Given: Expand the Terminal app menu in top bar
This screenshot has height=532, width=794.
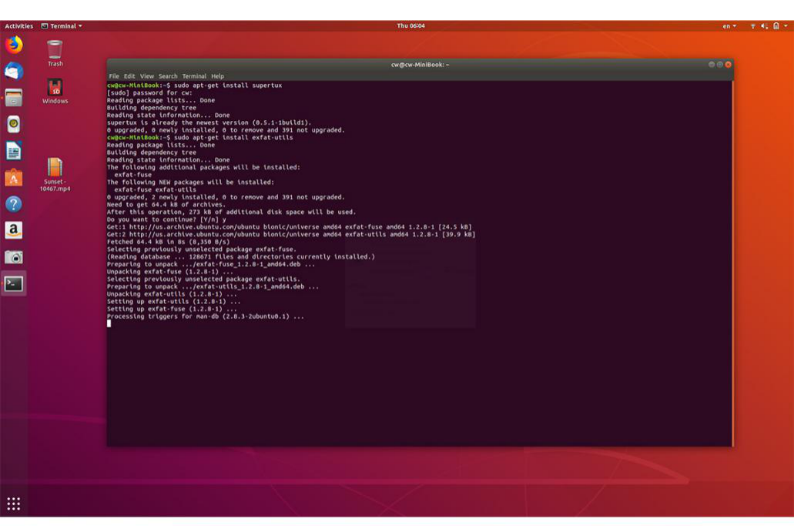Looking at the screenshot, I should tap(62, 26).
